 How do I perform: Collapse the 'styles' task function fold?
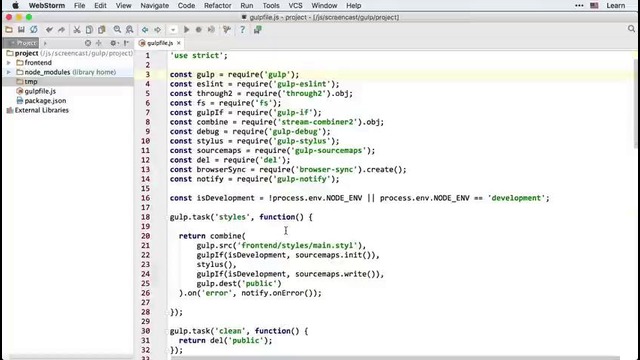pos(167,217)
